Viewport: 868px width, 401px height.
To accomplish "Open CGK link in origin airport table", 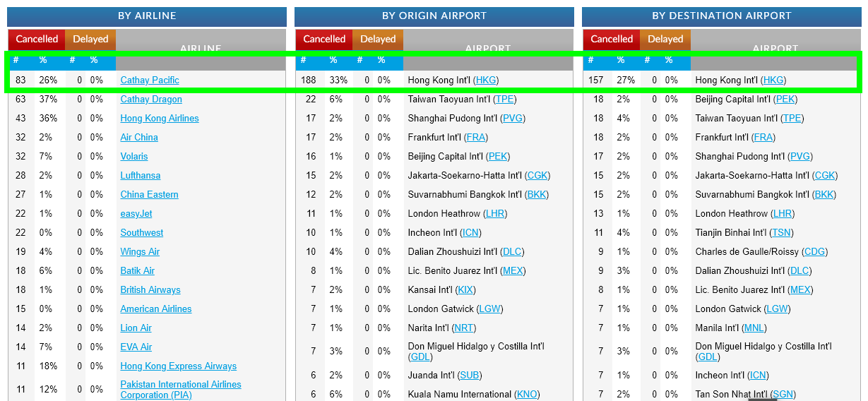I will click(x=537, y=176).
